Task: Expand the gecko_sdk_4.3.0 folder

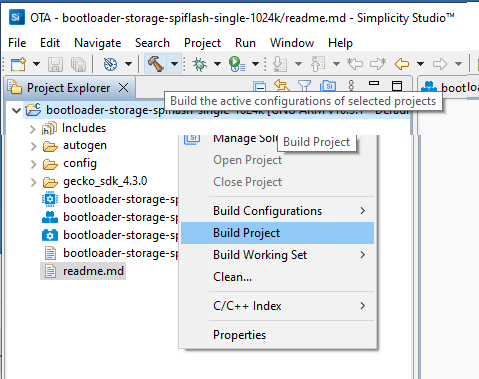Action: pos(33,182)
